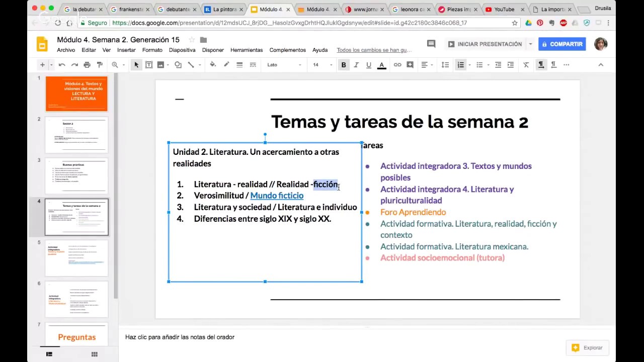Click the zoom magnifier tool
Image resolution: width=644 pixels, height=362 pixels.
click(115, 65)
